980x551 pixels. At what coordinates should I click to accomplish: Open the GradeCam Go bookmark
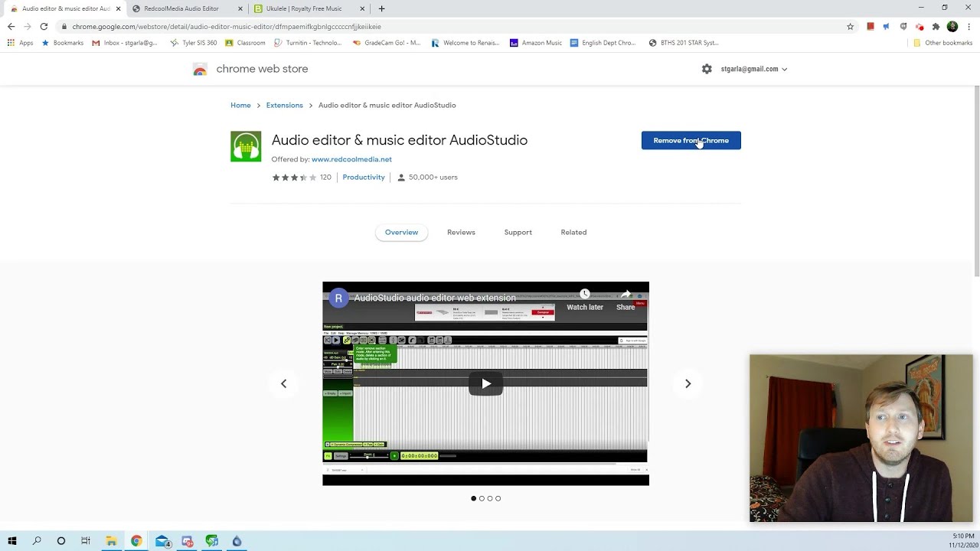(387, 43)
